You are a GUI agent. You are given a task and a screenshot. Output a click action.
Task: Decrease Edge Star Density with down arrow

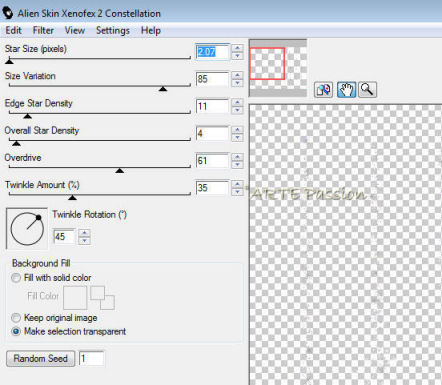pos(237,110)
